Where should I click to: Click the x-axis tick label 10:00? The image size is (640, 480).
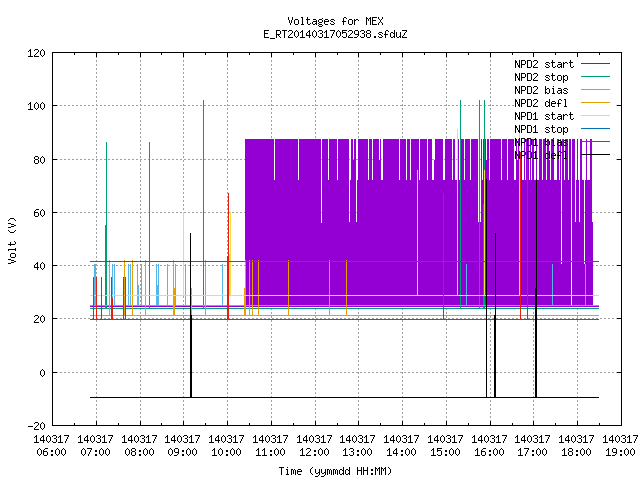coord(227,452)
